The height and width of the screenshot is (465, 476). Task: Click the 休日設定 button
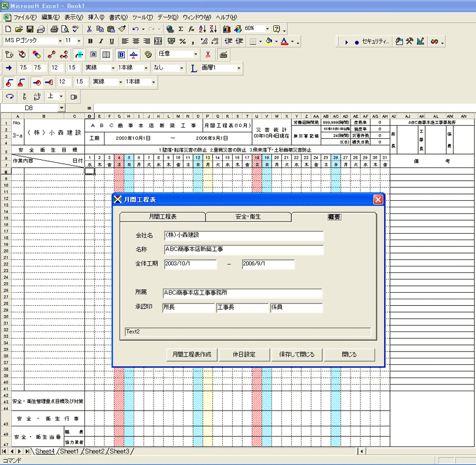click(x=244, y=354)
